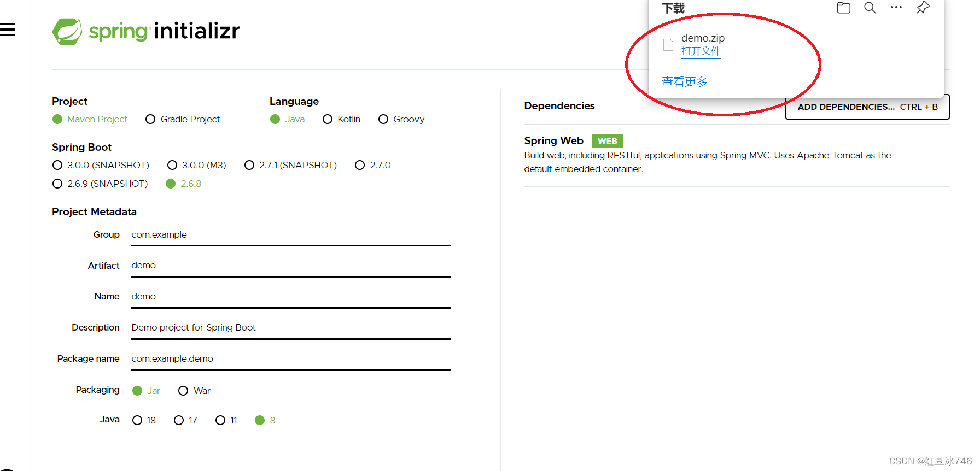The height and width of the screenshot is (471, 980).
Task: Click the Artifact input field
Action: click(291, 266)
